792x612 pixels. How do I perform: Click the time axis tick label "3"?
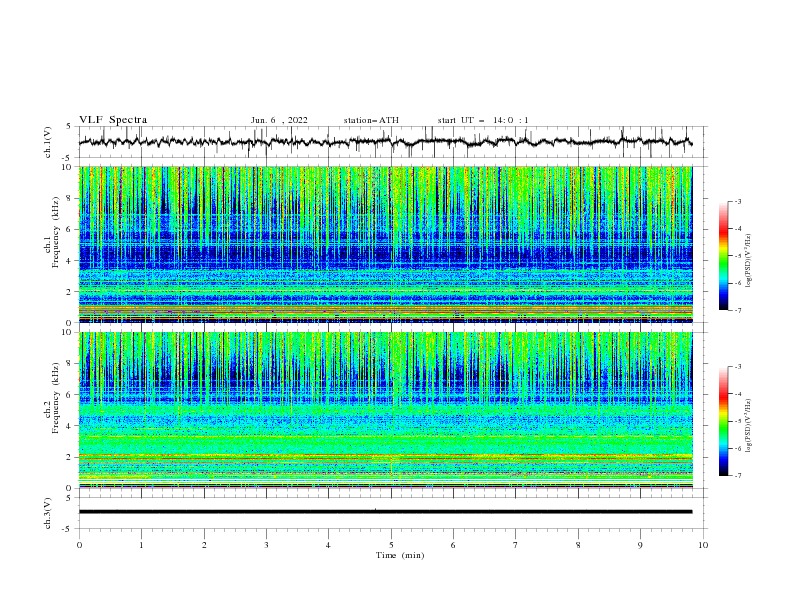coord(266,545)
